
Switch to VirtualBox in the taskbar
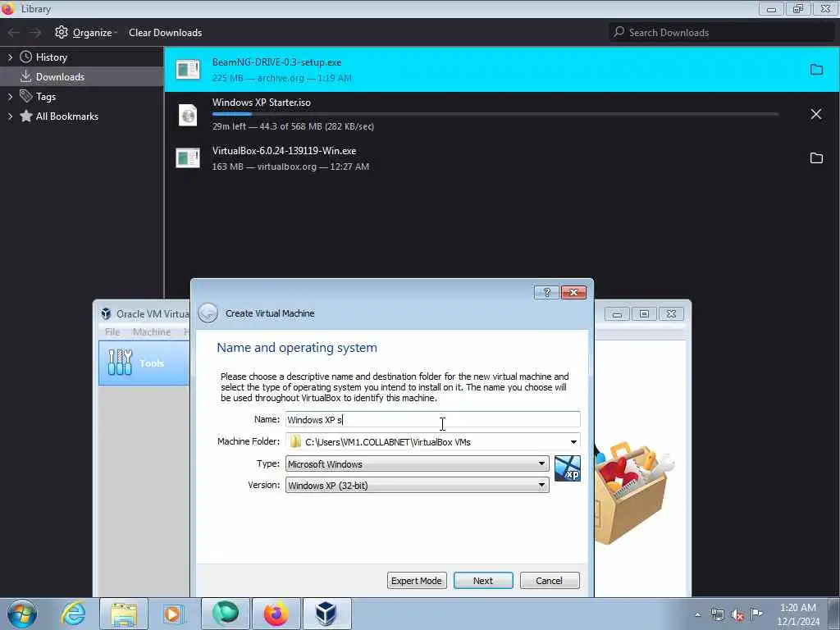(326, 614)
